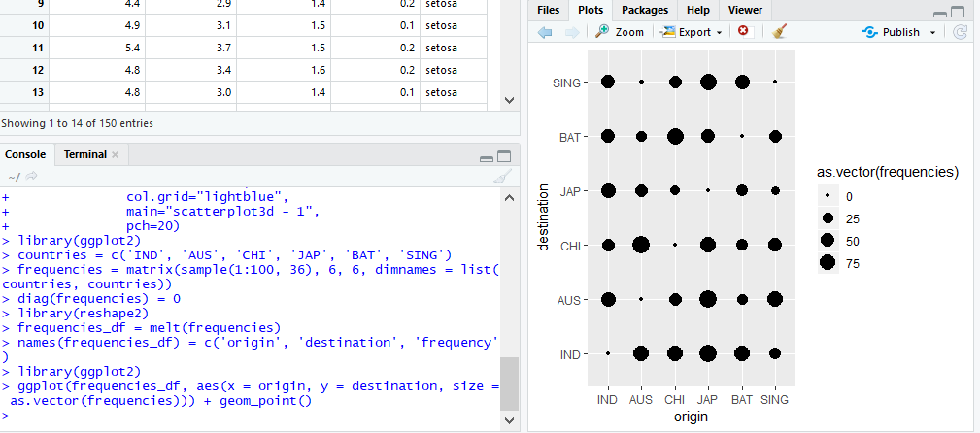
Task: Select the Plots tab
Action: point(591,10)
